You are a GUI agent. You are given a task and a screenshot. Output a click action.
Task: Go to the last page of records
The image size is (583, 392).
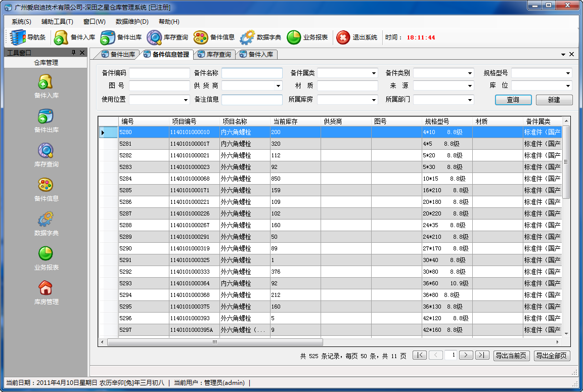tap(482, 355)
